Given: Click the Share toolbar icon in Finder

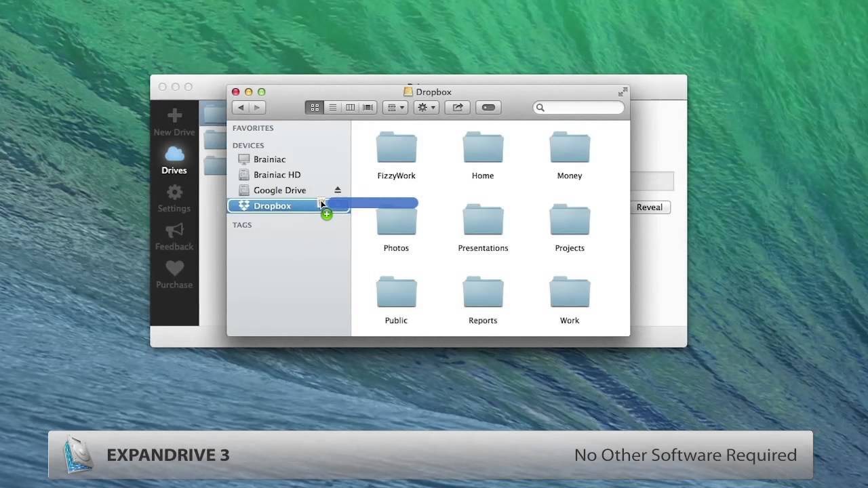Looking at the screenshot, I should click(x=458, y=107).
